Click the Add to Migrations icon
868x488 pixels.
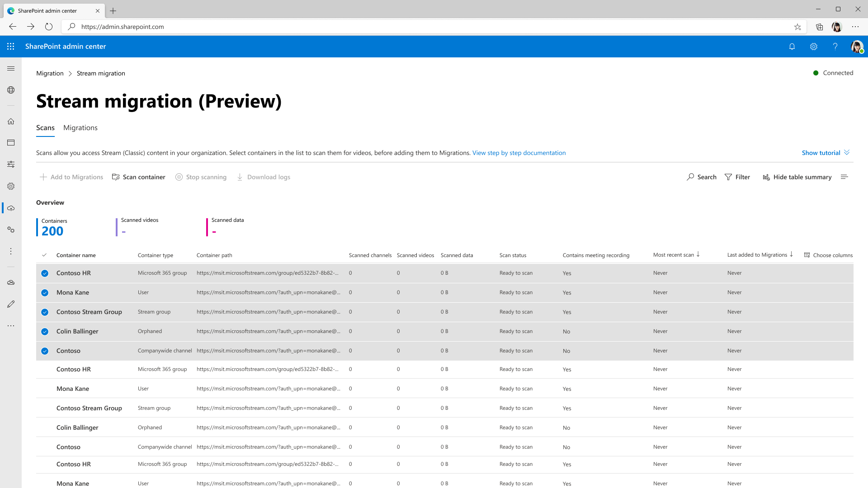[x=42, y=177]
